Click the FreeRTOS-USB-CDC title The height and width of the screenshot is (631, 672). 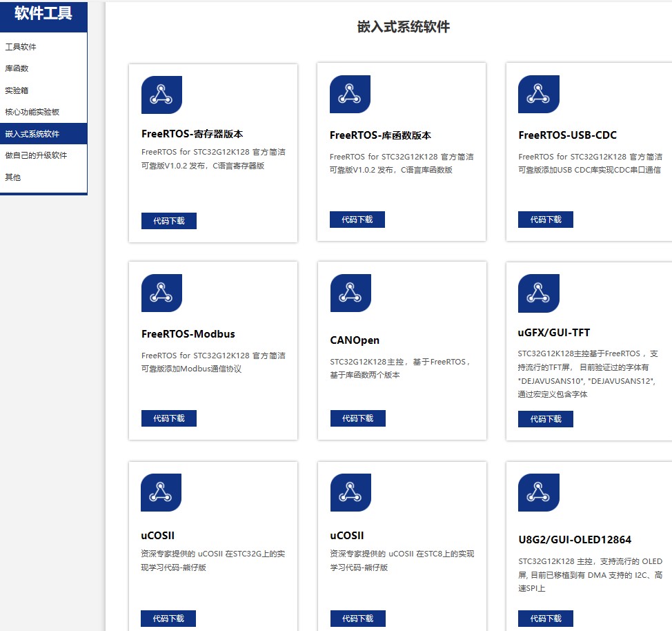[567, 135]
